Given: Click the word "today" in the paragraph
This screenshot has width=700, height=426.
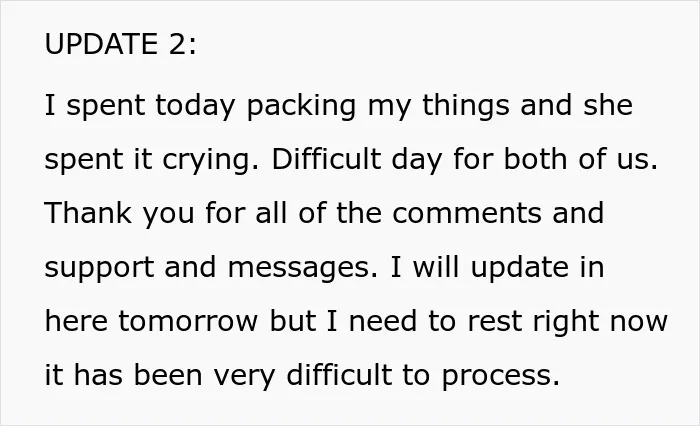Looking at the screenshot, I should pos(195,107).
